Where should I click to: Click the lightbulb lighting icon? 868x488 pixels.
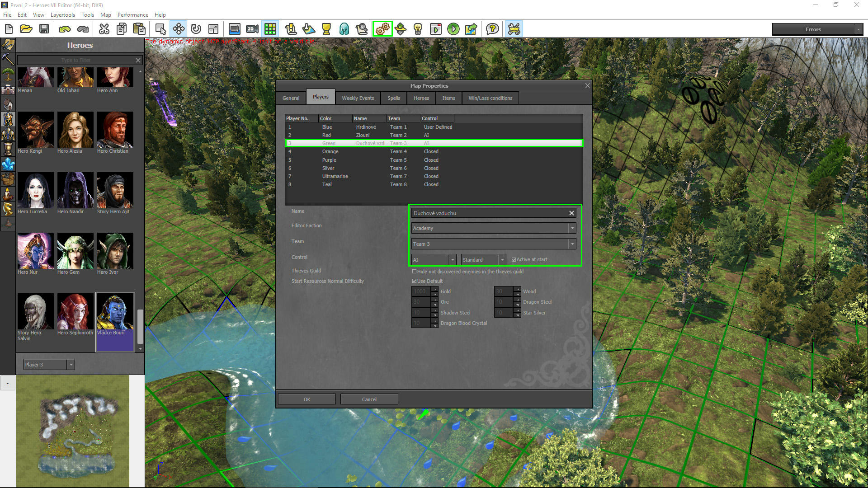[x=418, y=29]
